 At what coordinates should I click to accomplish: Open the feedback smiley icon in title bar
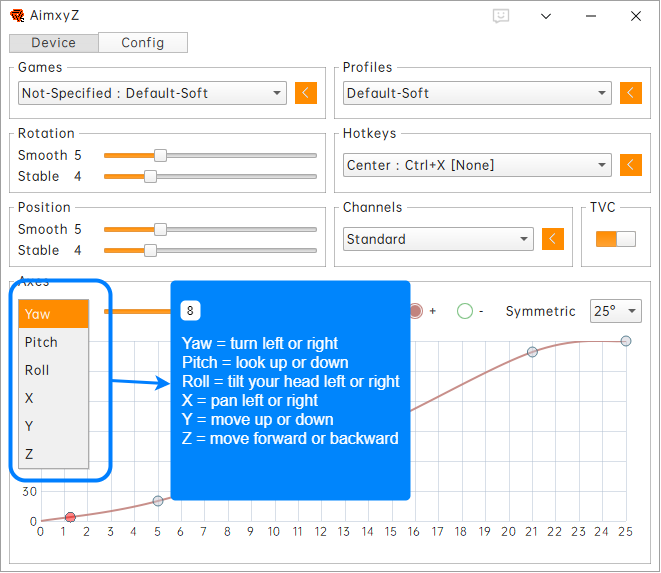pos(502,16)
